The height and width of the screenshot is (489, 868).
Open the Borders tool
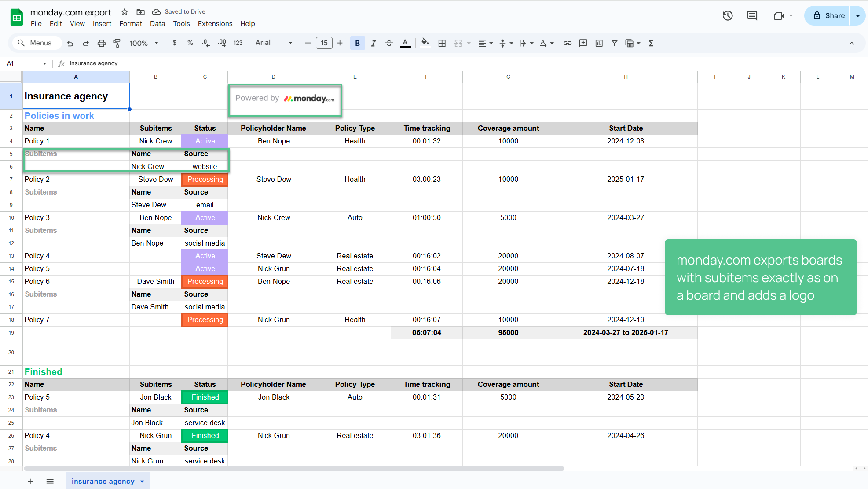coord(442,43)
